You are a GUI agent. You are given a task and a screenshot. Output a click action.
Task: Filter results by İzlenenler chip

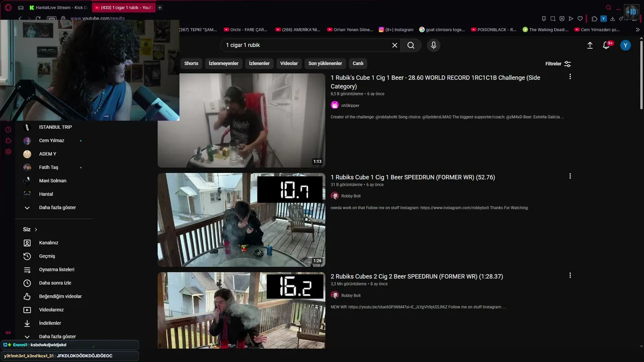[x=260, y=63]
